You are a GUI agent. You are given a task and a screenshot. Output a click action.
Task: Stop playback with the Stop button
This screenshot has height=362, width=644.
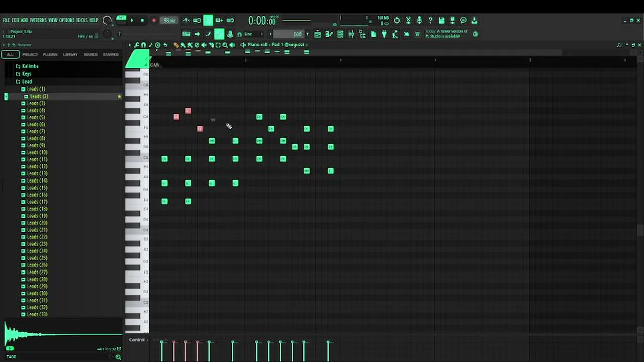(142, 21)
